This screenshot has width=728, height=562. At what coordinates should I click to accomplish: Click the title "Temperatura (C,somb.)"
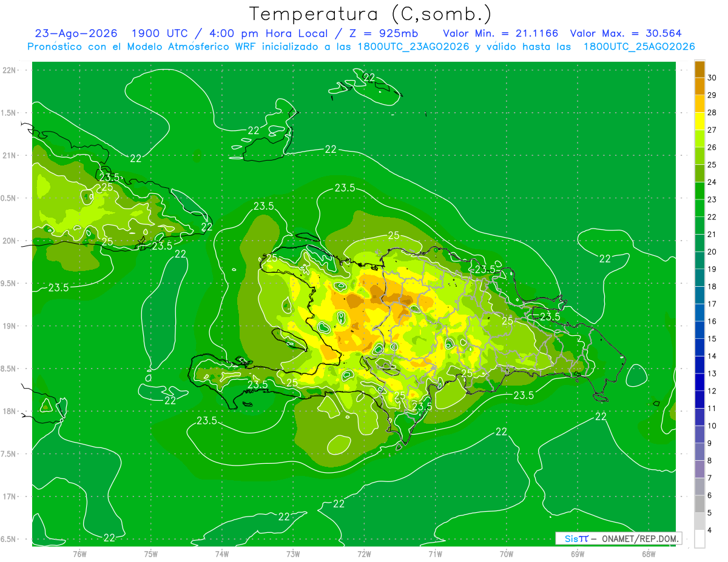pos(371,15)
